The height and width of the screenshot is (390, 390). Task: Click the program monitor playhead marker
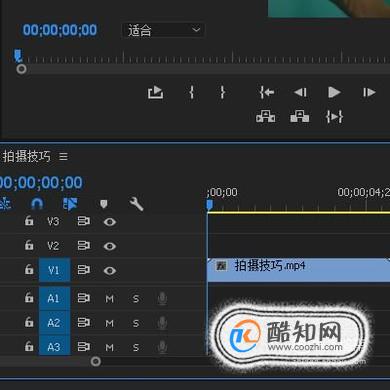pyautogui.click(x=18, y=56)
